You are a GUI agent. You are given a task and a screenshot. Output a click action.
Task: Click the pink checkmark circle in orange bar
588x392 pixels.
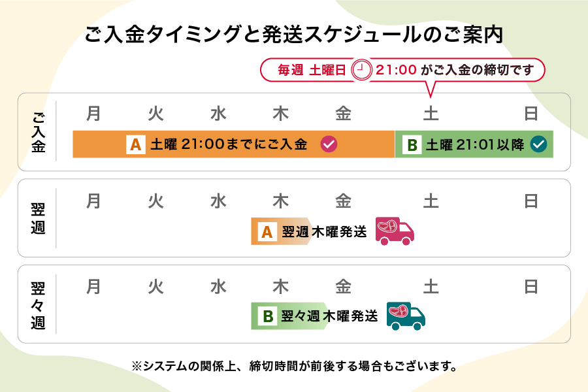pos(329,144)
